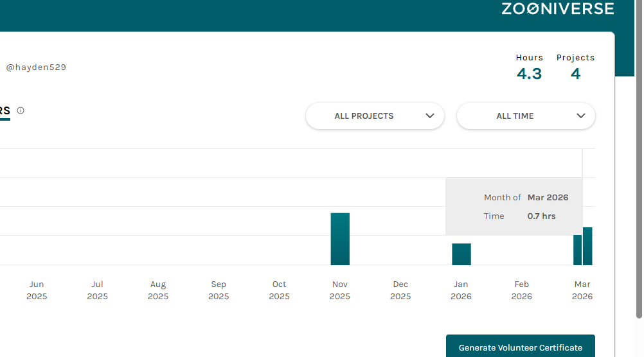Viewport: 644px width, 357px height.
Task: Click the Dec 2025 axis label
Action: point(400,290)
